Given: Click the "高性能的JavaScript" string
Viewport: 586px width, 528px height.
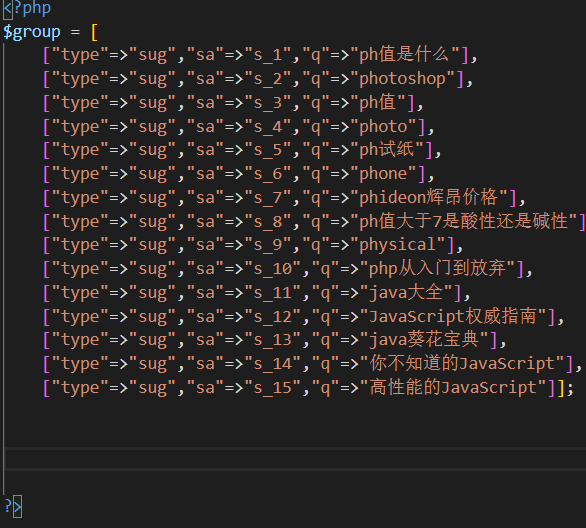Looking at the screenshot, I should [x=453, y=388].
